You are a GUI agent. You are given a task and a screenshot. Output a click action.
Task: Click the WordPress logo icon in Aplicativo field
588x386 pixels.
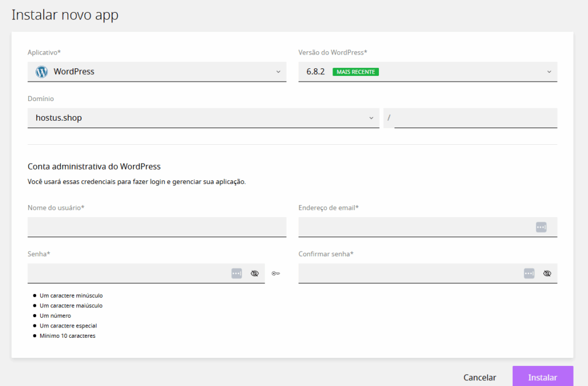(41, 72)
